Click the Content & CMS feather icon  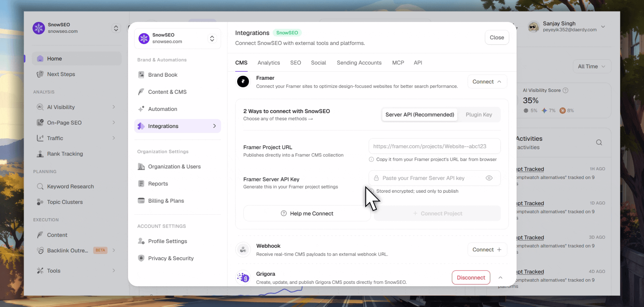141,92
